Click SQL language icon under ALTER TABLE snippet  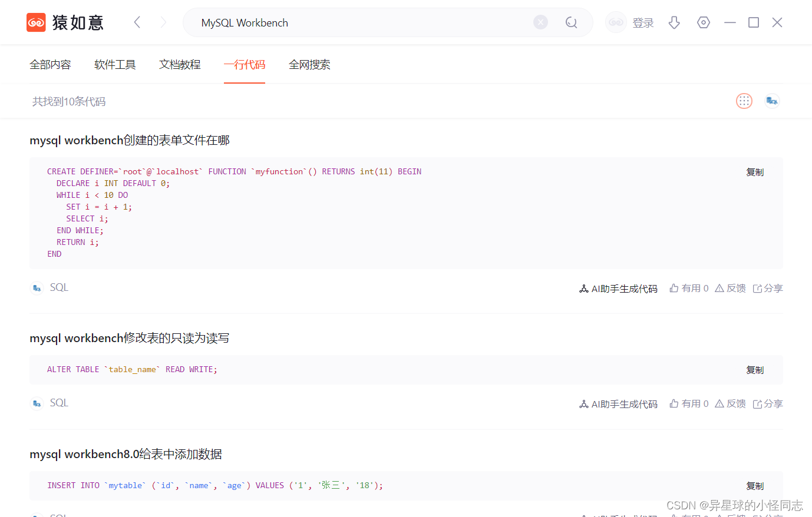point(37,403)
